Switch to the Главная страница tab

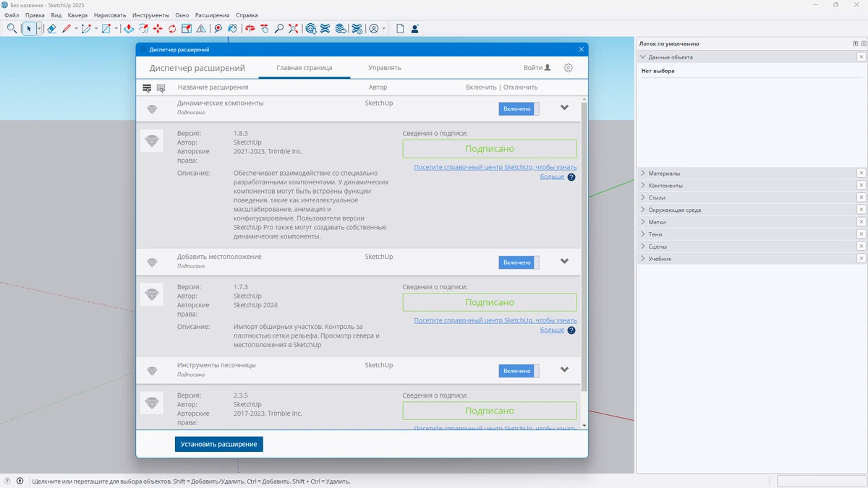tap(305, 68)
